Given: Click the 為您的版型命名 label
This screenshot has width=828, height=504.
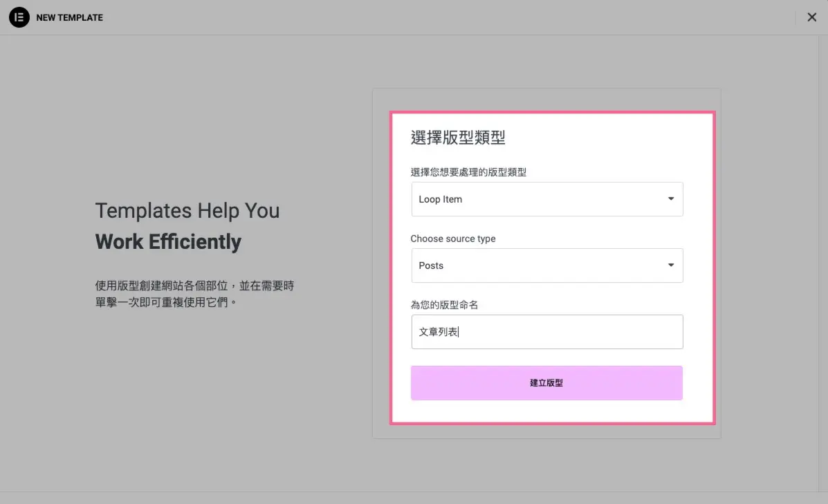Looking at the screenshot, I should pos(444,305).
